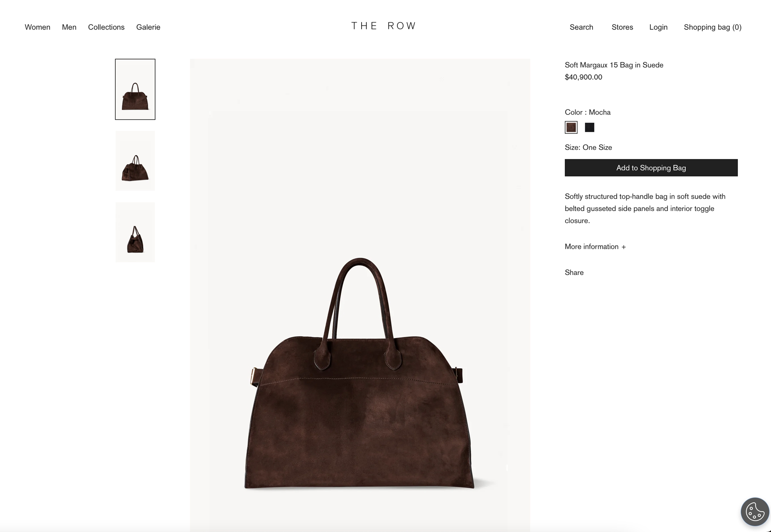Screen dimensions: 771x532
Task: Click the Size: One Size option
Action: 588,147
